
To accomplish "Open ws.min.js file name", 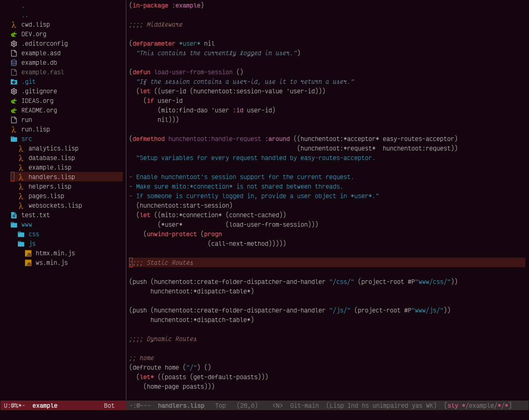I will click(x=52, y=263).
